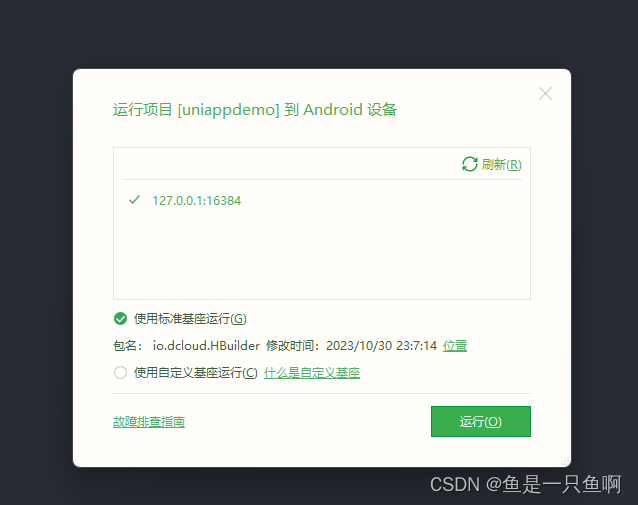Open the 什么是自定义基座 help link
This screenshot has width=638, height=505.
tap(312, 372)
